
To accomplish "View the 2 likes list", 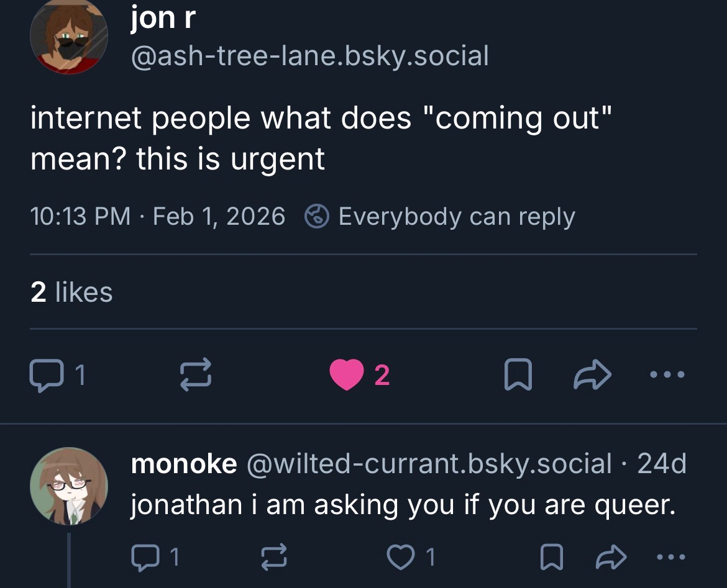I will coord(71,292).
